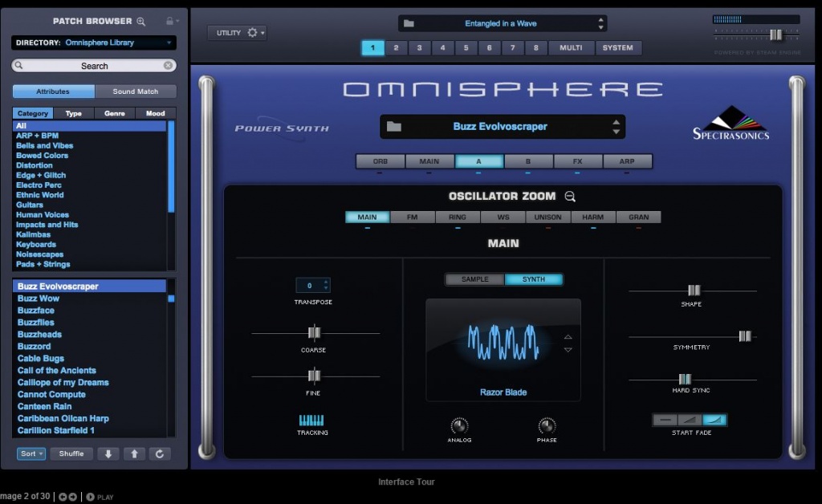Switch oscillator to Synth mode
Screen dimensions: 822x504
tap(534, 279)
